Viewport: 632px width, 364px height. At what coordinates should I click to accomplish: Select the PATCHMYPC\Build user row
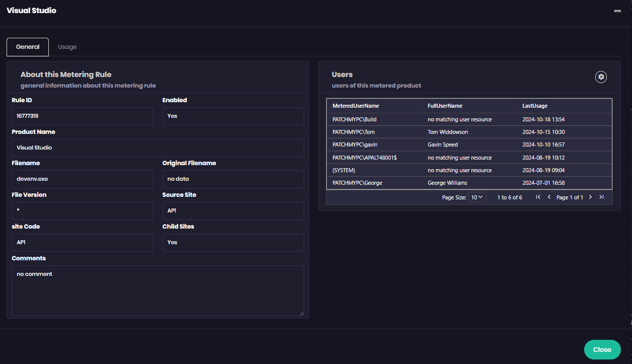point(355,119)
